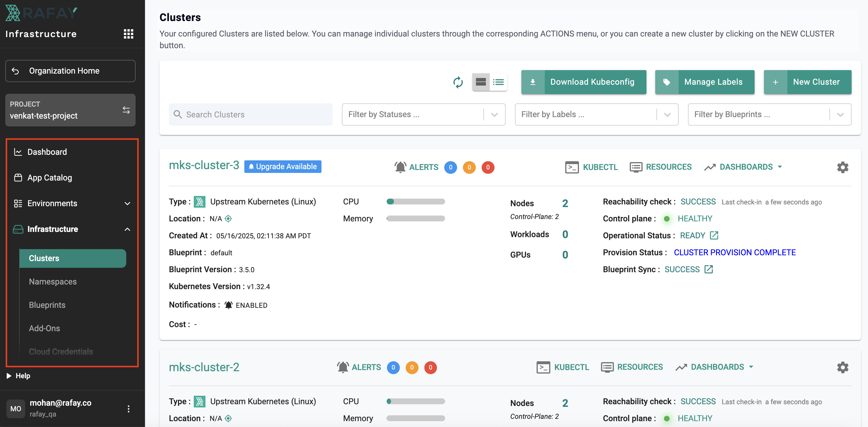Click Manage Labels button

coord(705,82)
